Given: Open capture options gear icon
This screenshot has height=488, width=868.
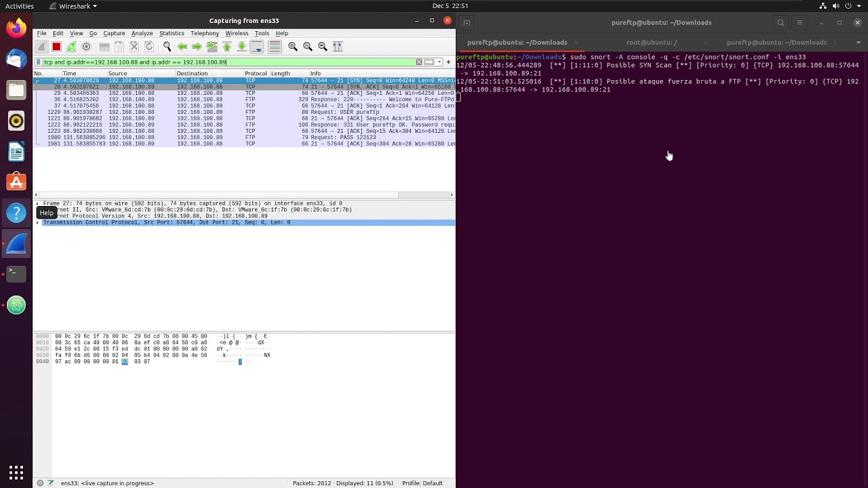Looking at the screenshot, I should (x=86, y=46).
